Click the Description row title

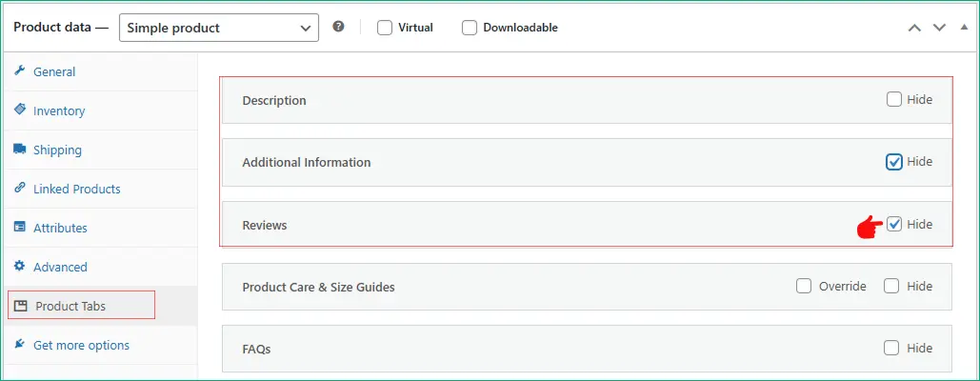coord(274,101)
